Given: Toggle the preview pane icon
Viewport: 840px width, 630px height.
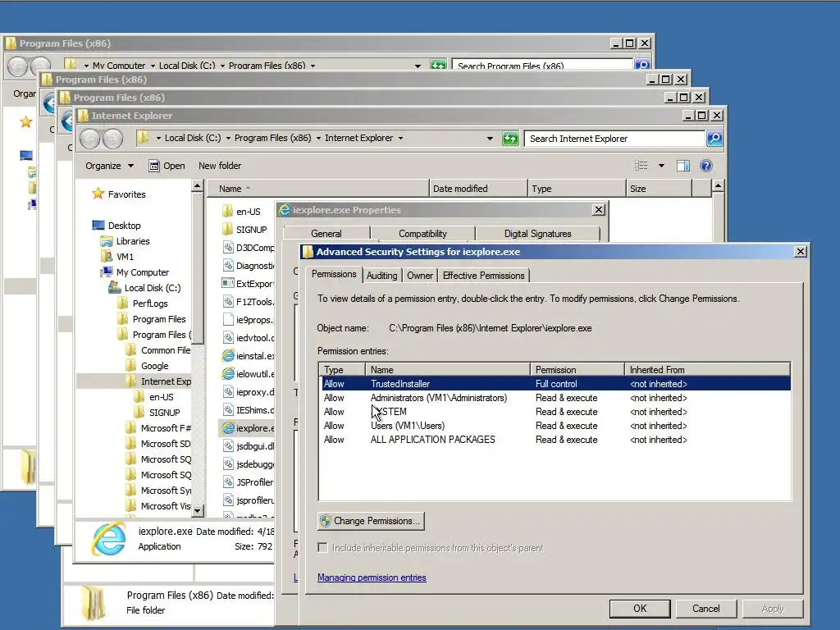Looking at the screenshot, I should pyautogui.click(x=683, y=166).
